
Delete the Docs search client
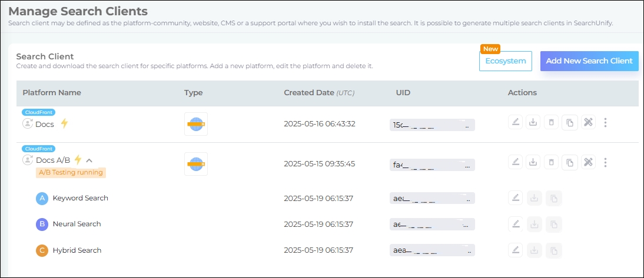(x=551, y=122)
